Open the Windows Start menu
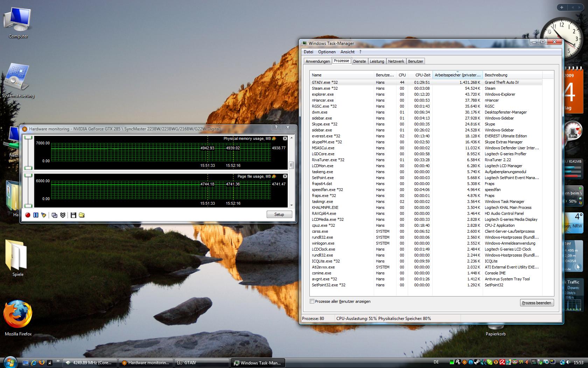Screen dimensions: 588x368 9,362
